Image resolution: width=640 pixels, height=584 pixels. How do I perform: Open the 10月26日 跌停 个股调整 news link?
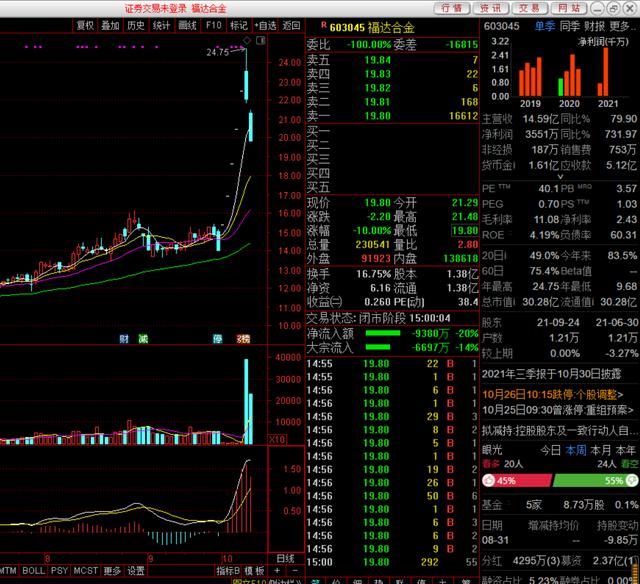[x=553, y=395]
